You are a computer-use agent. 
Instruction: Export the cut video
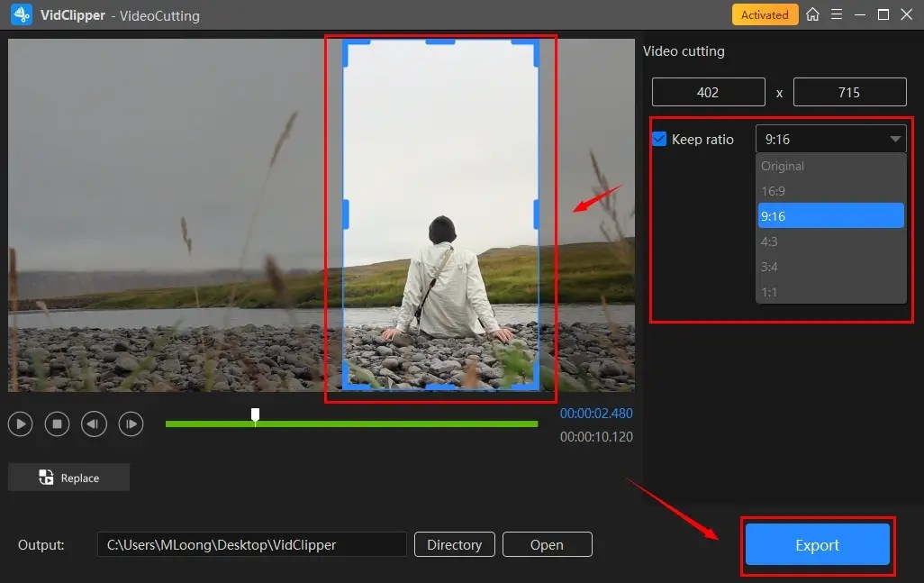(x=816, y=544)
